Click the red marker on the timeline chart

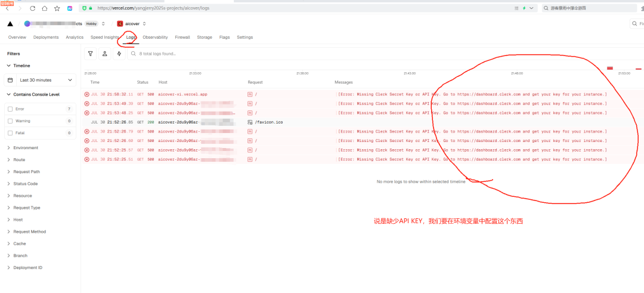tap(609, 69)
